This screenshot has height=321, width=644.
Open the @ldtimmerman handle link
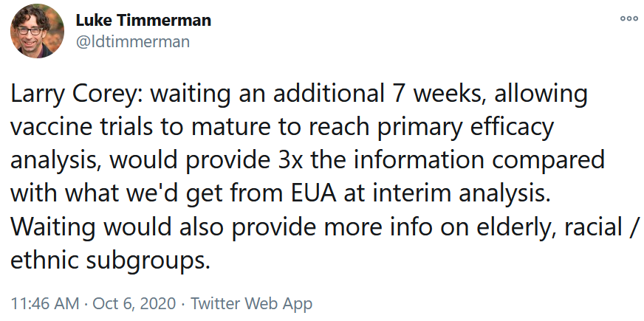coord(133,42)
